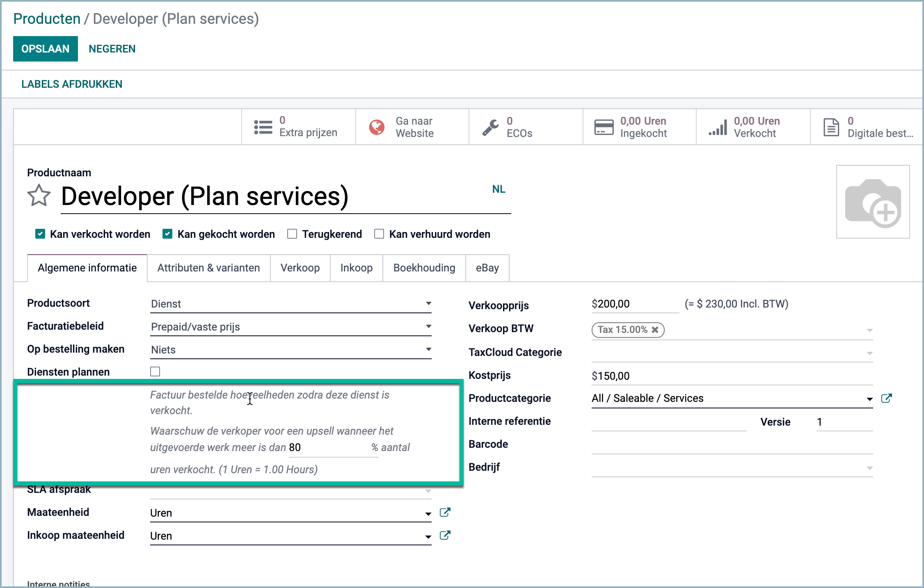Click the Ga naar Website globe icon
Image resolution: width=924 pixels, height=588 pixels.
click(x=377, y=126)
